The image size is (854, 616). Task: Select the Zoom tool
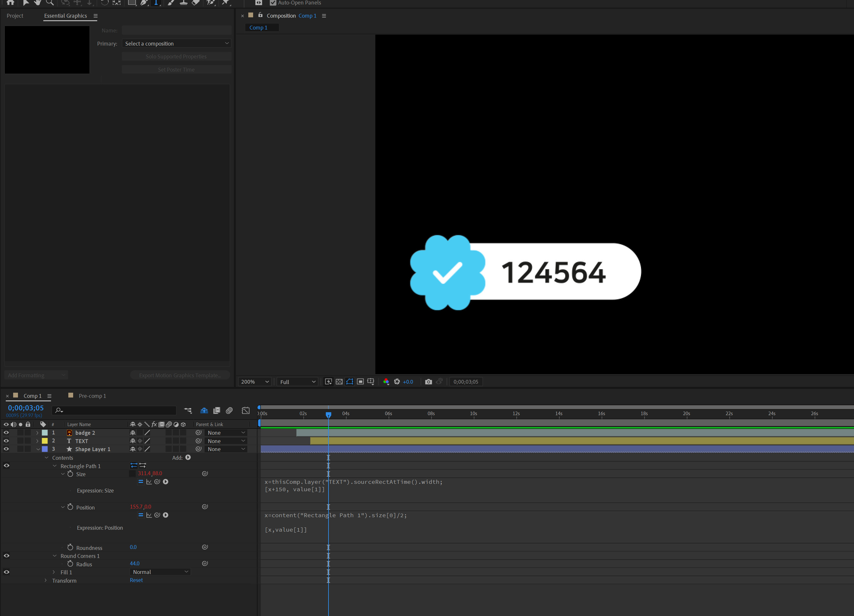50,3
